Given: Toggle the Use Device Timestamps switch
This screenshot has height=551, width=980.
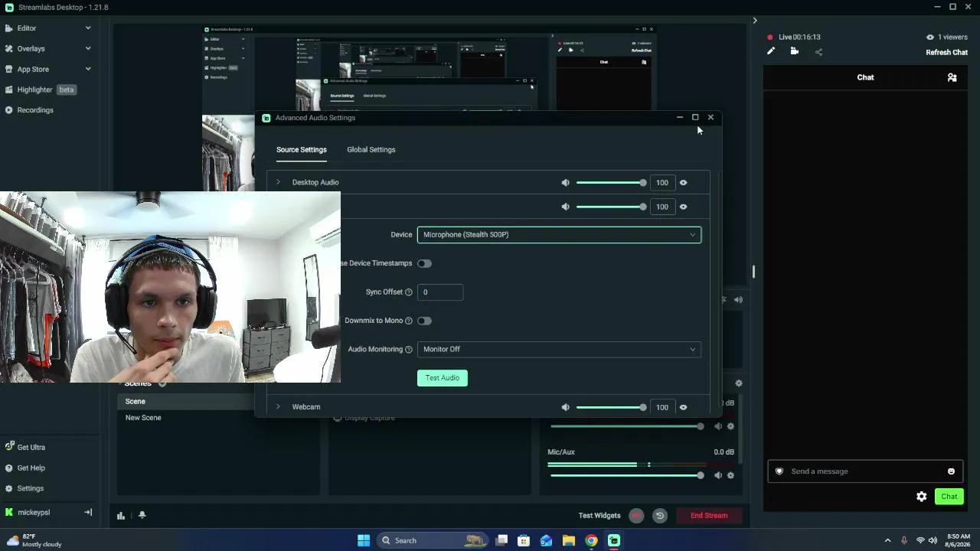Looking at the screenshot, I should (424, 263).
